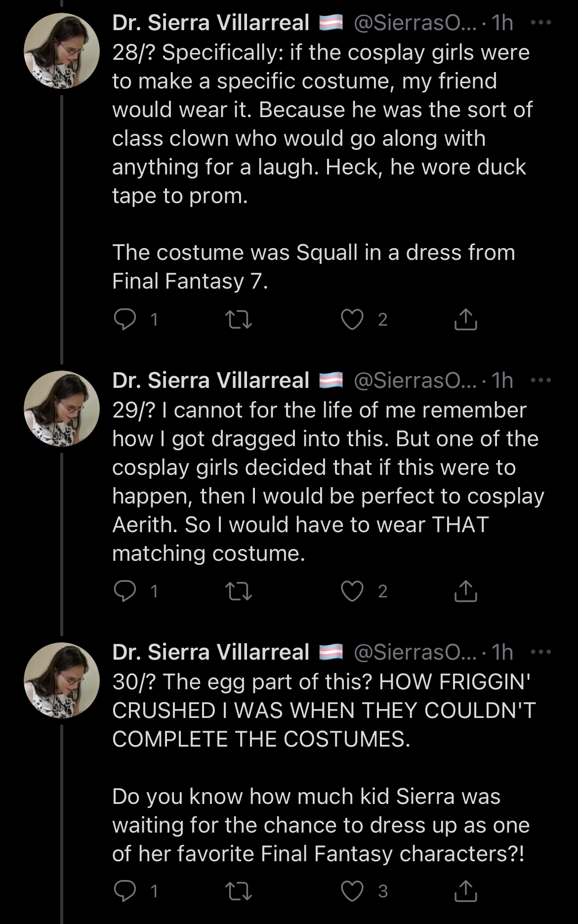Viewport: 578px width, 924px height.
Task: Like the 30/? egg part tweet
Action: (352, 891)
